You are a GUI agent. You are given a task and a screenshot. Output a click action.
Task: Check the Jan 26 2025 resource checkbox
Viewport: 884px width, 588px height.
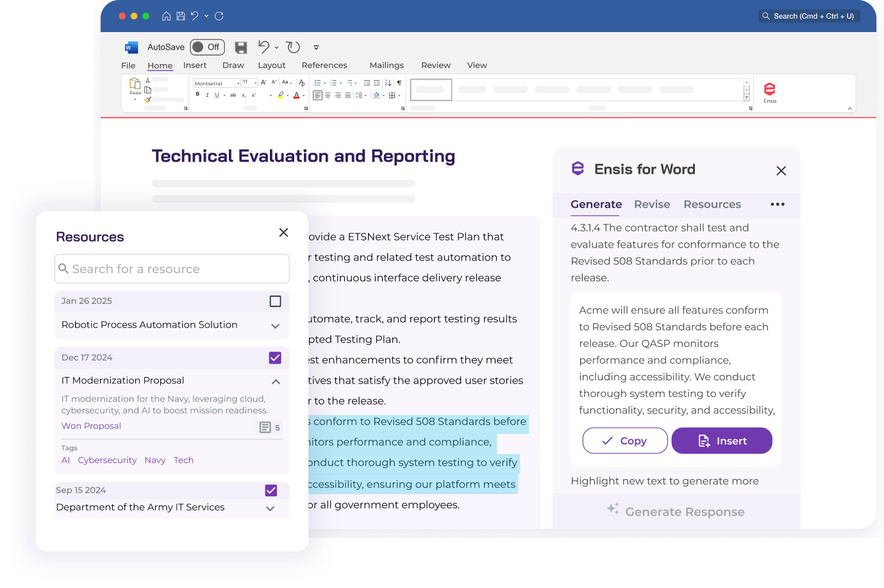click(x=276, y=301)
